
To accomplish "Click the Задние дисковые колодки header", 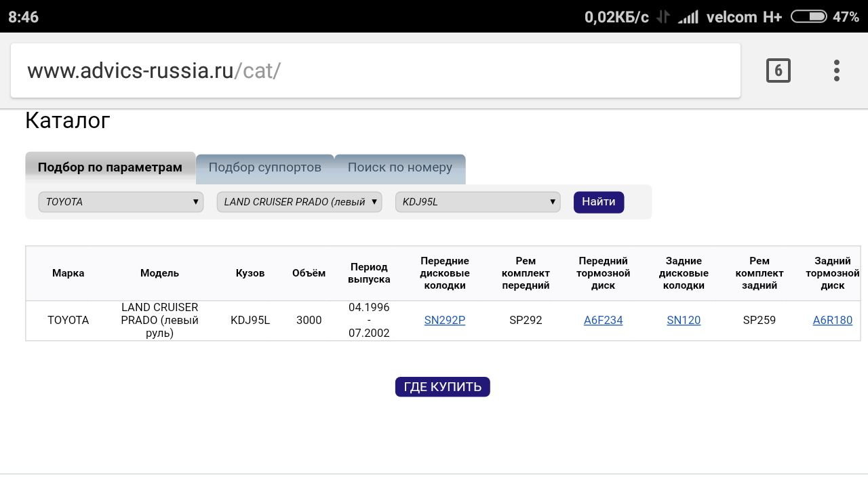I will [684, 273].
